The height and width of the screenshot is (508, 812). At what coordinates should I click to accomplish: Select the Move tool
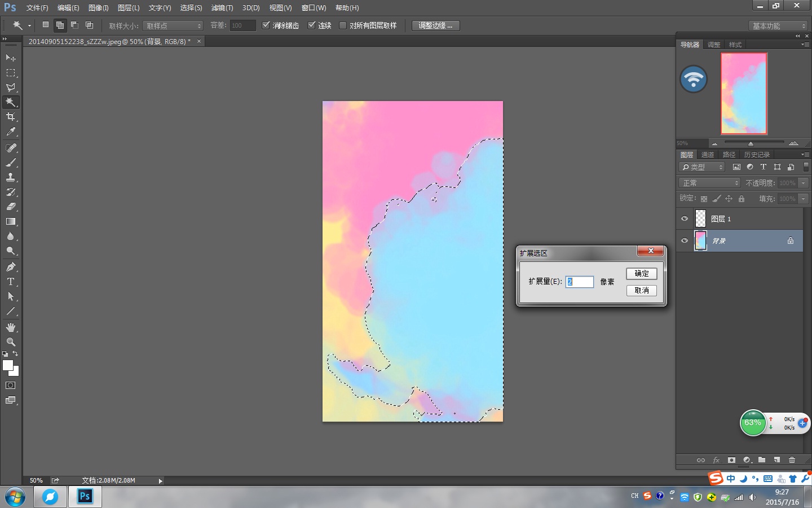(x=11, y=58)
